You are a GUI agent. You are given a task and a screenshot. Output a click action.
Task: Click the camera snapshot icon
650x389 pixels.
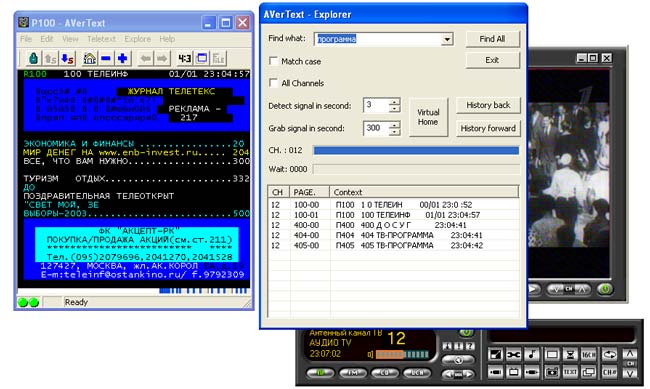pyautogui.click(x=552, y=372)
